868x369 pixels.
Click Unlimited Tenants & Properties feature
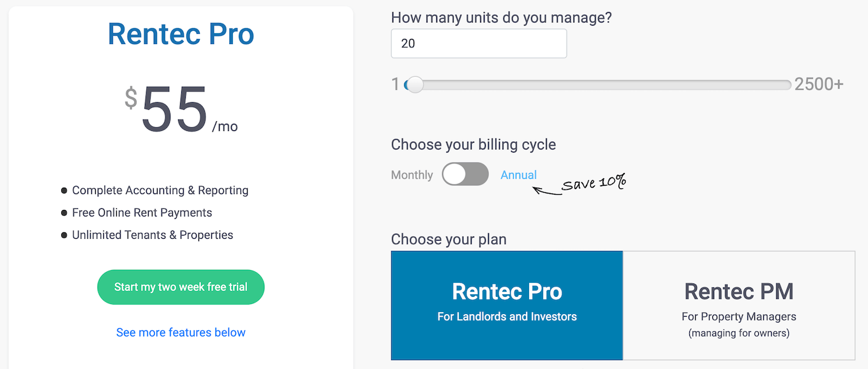pyautogui.click(x=153, y=235)
